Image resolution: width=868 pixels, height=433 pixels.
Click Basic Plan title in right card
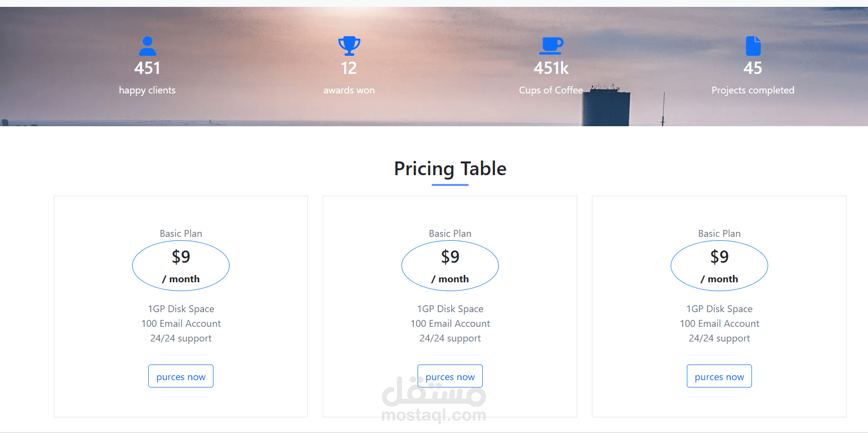pos(719,233)
